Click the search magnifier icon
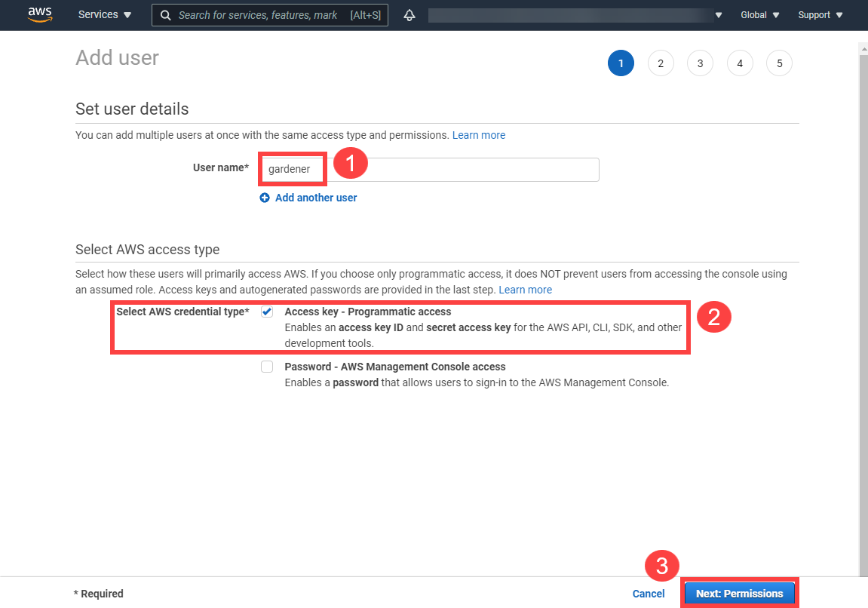The height and width of the screenshot is (608, 868). [166, 15]
